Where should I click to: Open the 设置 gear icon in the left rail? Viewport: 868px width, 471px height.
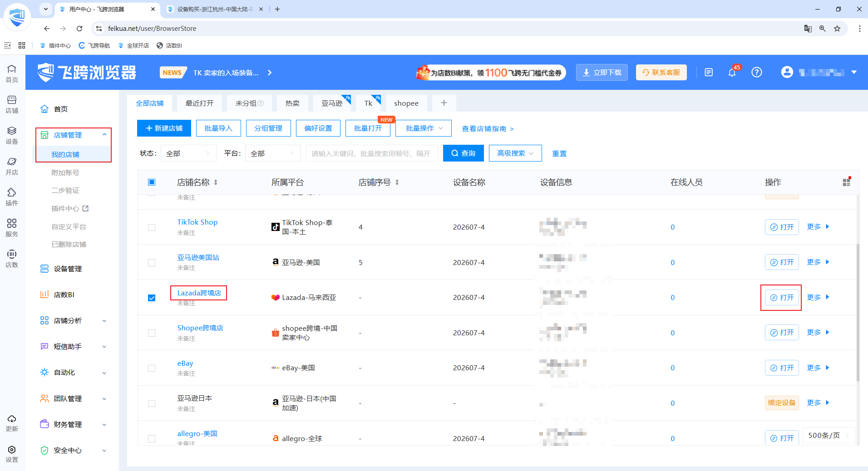[x=12, y=453]
